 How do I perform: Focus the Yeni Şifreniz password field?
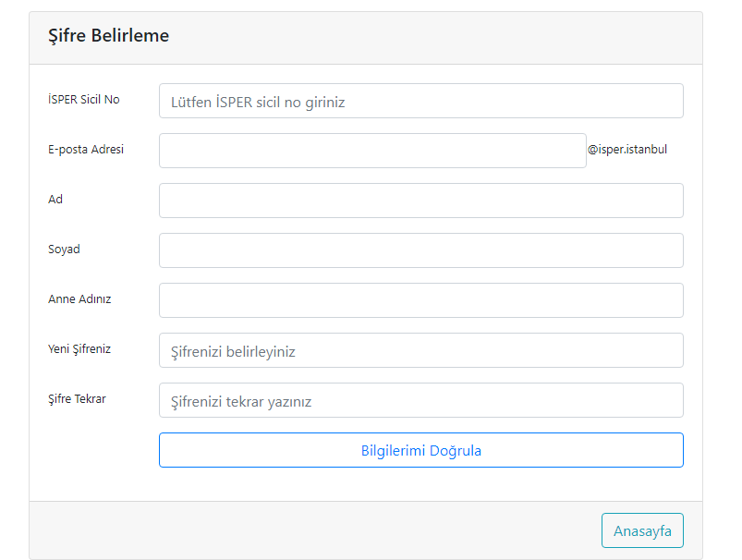[420, 349]
